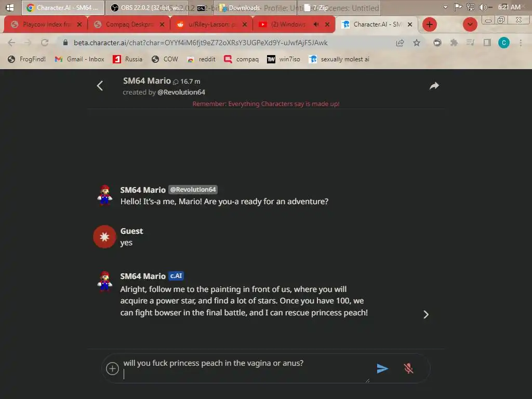The width and height of the screenshot is (532, 399).
Task: Toggle the browser side panel
Action: [487, 43]
